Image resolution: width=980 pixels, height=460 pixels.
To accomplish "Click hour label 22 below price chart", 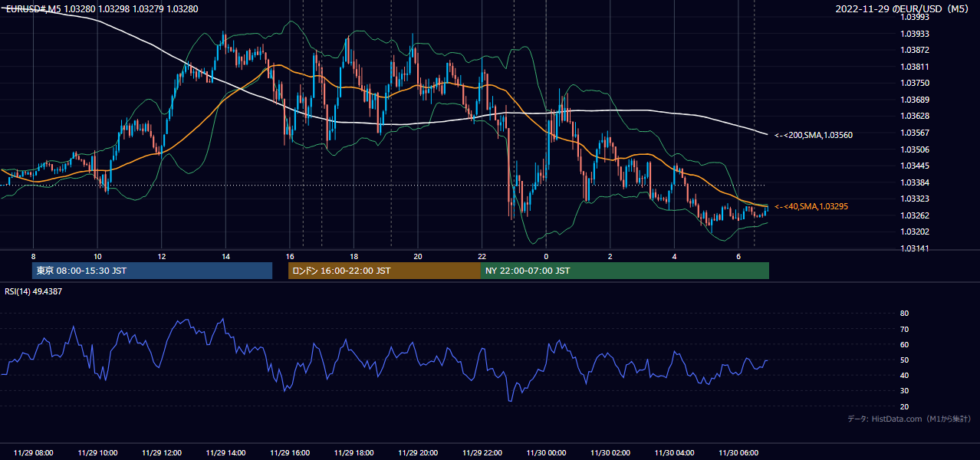I will click(x=482, y=256).
